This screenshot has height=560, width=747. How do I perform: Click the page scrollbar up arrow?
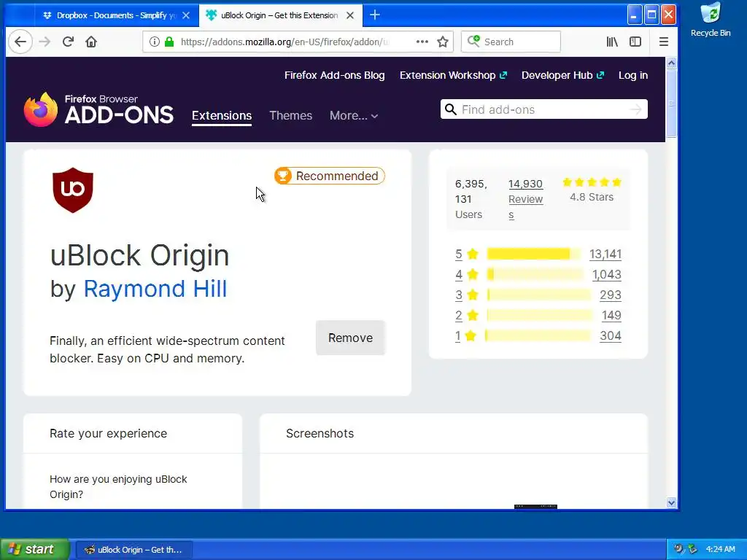pos(671,63)
